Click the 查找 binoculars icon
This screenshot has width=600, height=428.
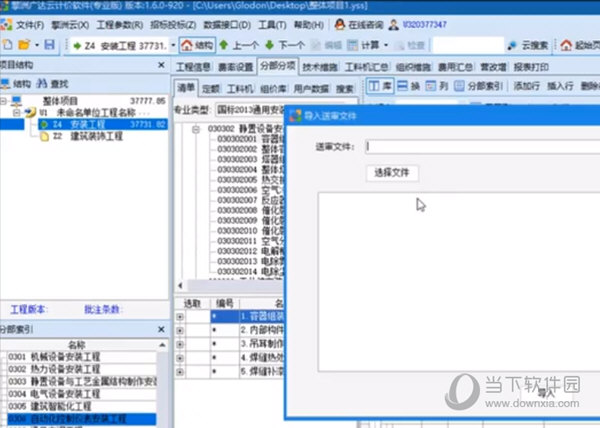[x=42, y=83]
